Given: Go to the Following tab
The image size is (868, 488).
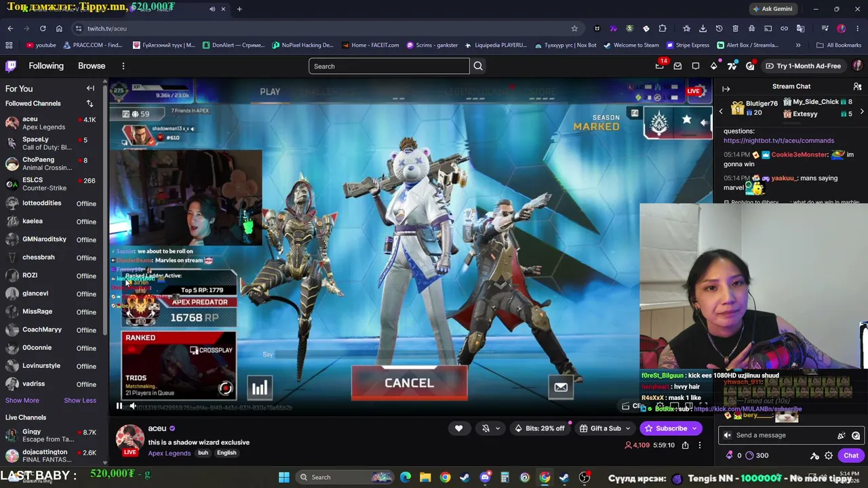Looking at the screenshot, I should [46, 66].
